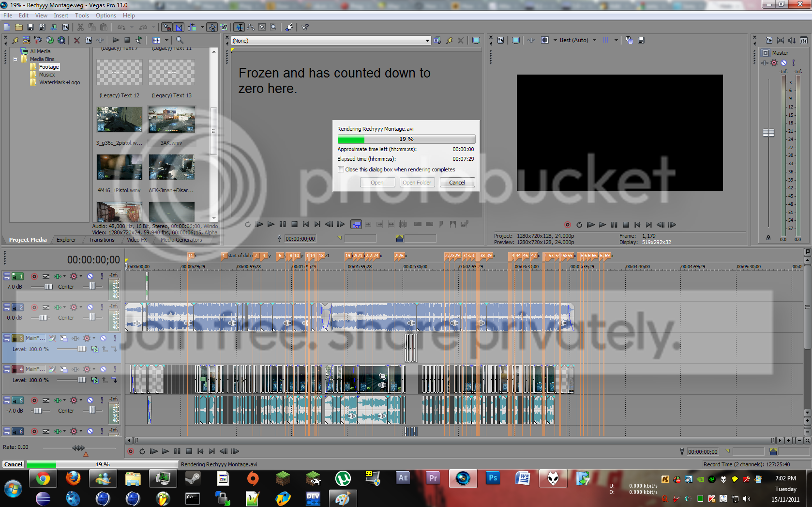Open Interactive Tutorials from the toolbar

(x=289, y=27)
